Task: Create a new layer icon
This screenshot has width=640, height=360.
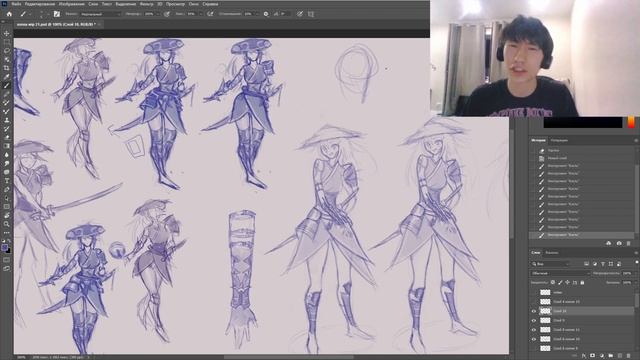Action: tap(620, 356)
